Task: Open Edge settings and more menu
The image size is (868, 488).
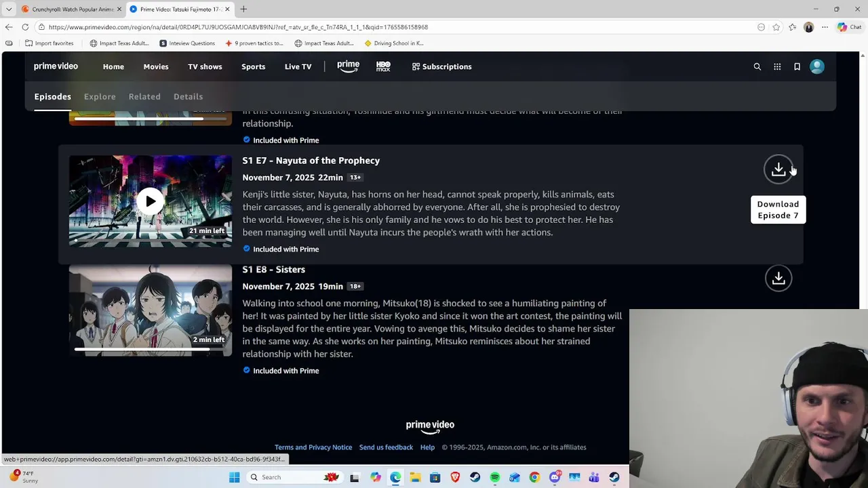Action: click(x=825, y=27)
